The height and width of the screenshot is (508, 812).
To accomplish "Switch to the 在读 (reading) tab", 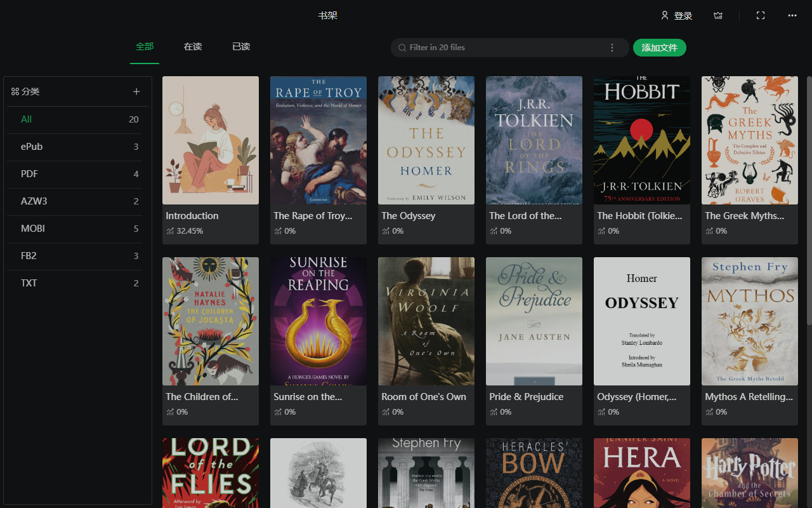I will pyautogui.click(x=193, y=47).
